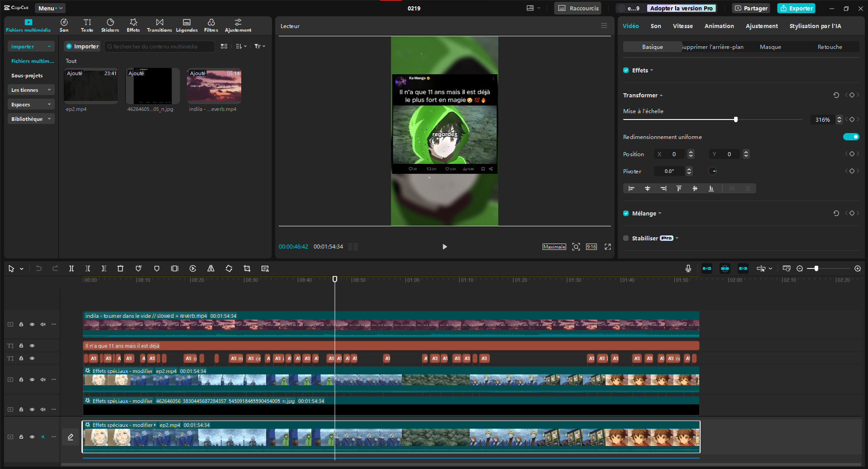This screenshot has height=469, width=868.
Task: Open the layout selector dropdown in title bar
Action: coord(534,8)
